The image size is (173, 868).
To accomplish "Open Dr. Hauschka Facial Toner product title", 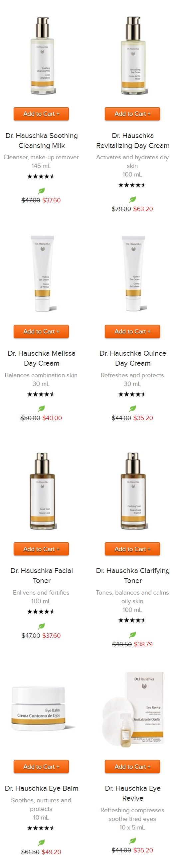I will [x=42, y=576].
